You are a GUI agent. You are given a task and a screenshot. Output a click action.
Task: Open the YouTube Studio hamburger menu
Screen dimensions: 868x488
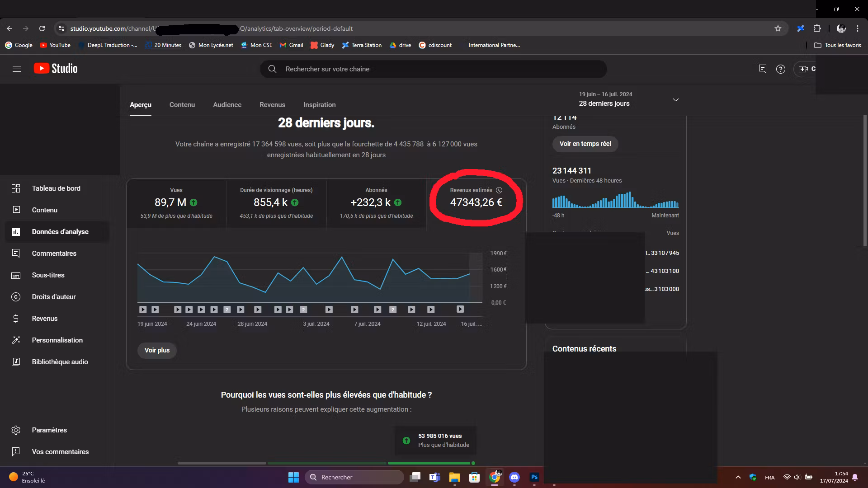(17, 69)
